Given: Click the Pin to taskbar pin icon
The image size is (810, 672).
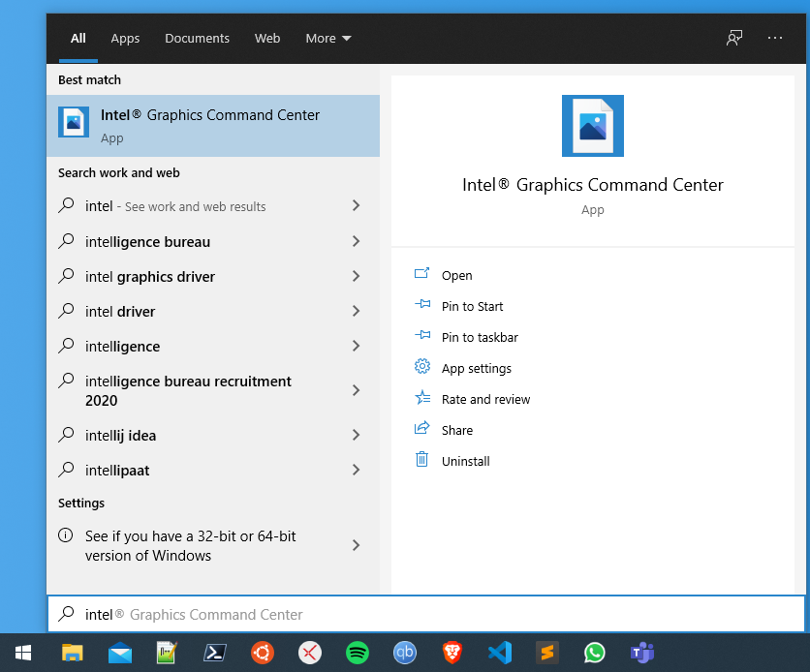Looking at the screenshot, I should click(x=422, y=335).
